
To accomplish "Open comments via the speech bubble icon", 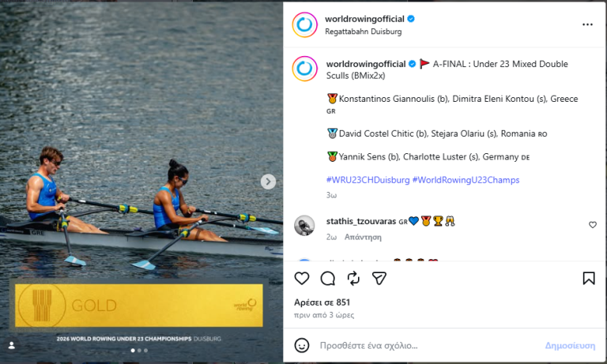I will pos(327,279).
